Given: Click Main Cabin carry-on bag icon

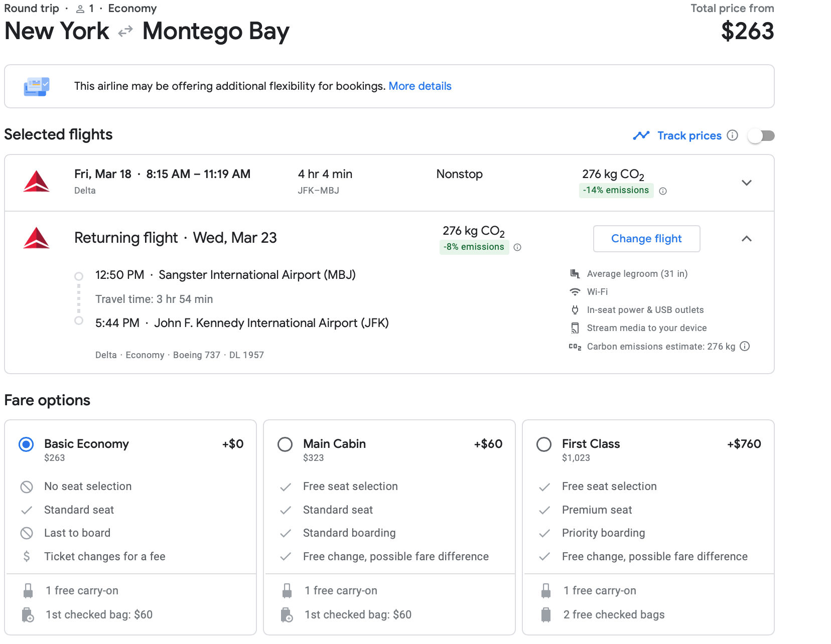Looking at the screenshot, I should (x=287, y=591).
